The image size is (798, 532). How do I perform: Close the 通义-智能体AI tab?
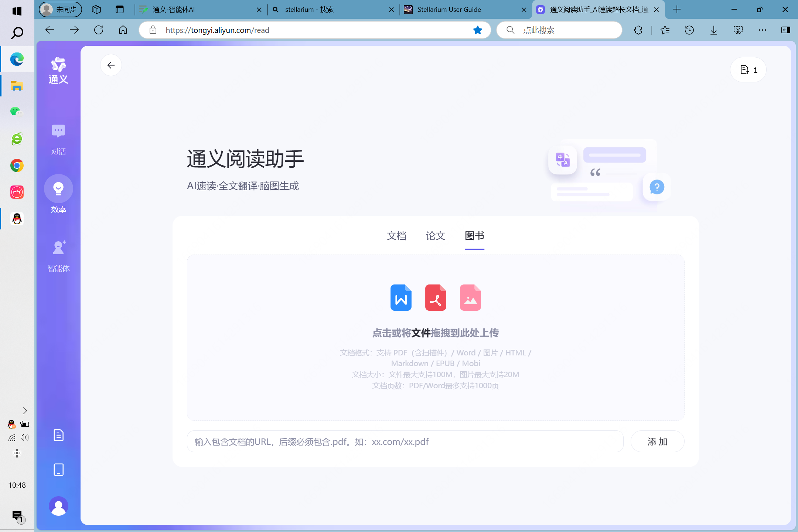click(259, 10)
